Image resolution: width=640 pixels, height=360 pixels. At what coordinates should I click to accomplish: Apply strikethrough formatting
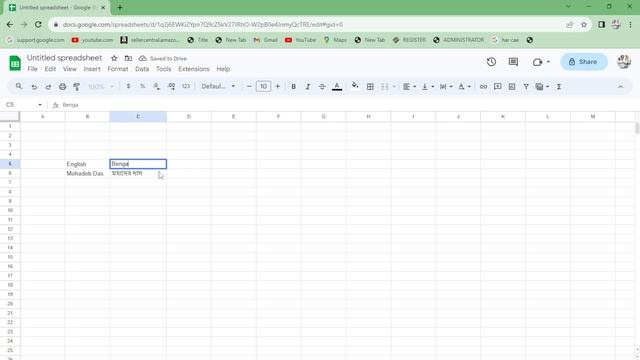tap(322, 87)
